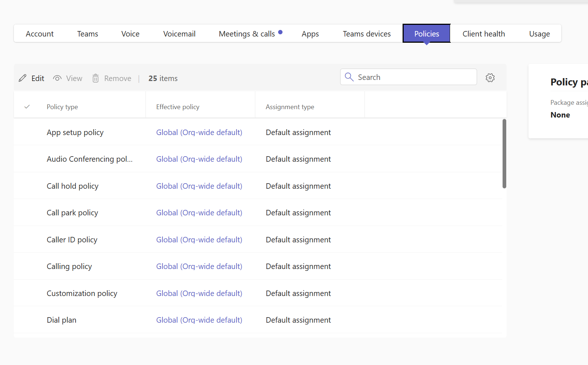Open Global policy link for Dial plan
588x365 pixels.
click(x=199, y=320)
